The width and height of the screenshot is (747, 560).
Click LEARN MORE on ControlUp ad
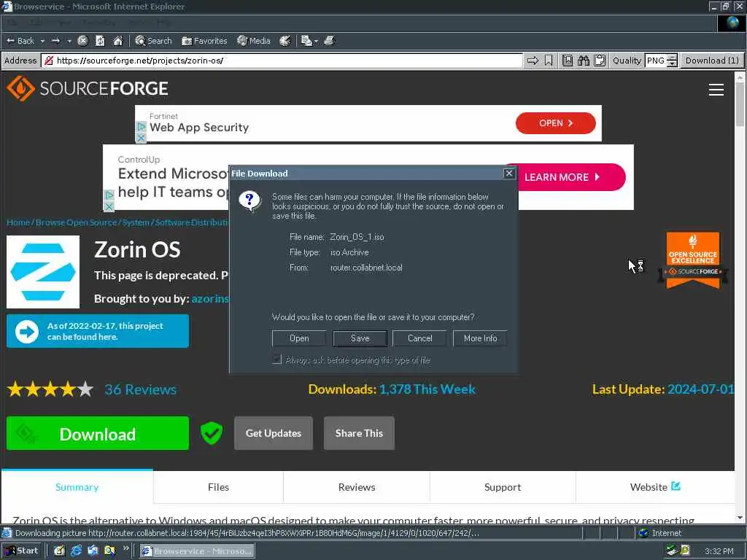click(x=572, y=177)
